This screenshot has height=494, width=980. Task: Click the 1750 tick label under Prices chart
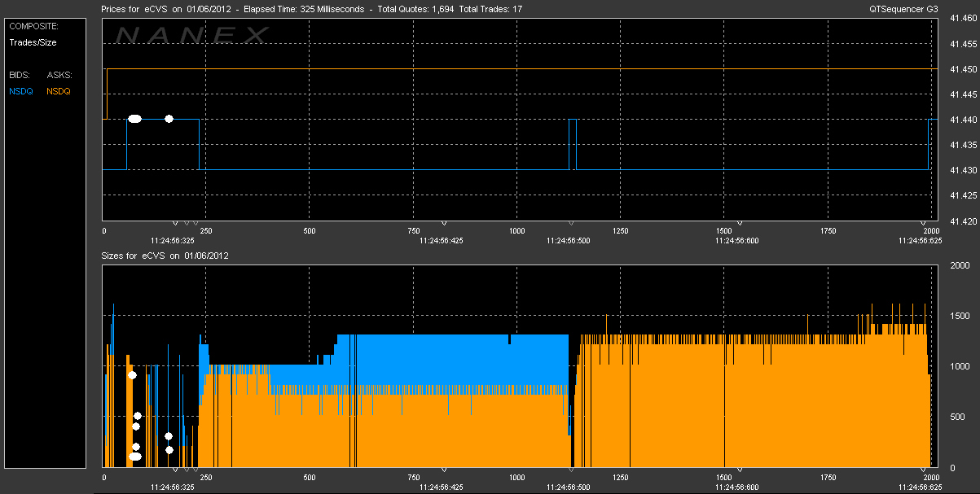point(827,231)
